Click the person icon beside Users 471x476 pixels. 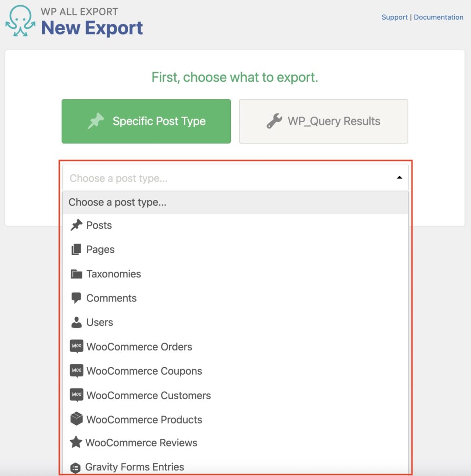click(77, 322)
